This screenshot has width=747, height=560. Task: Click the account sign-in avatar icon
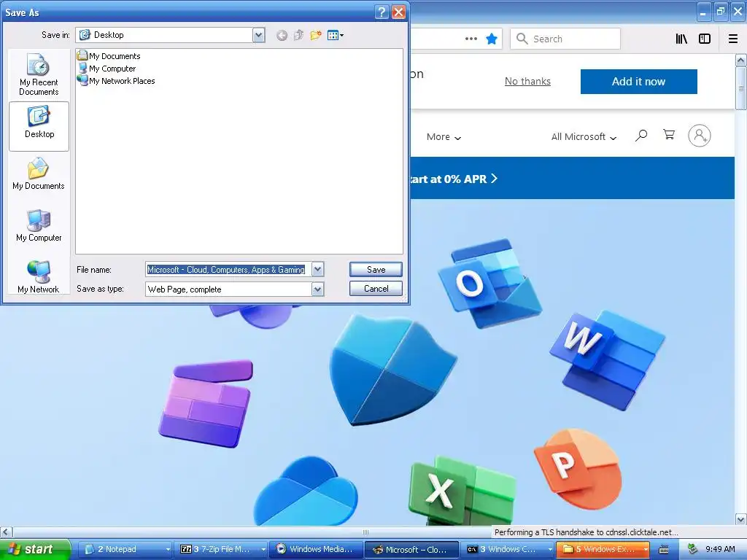pyautogui.click(x=700, y=136)
